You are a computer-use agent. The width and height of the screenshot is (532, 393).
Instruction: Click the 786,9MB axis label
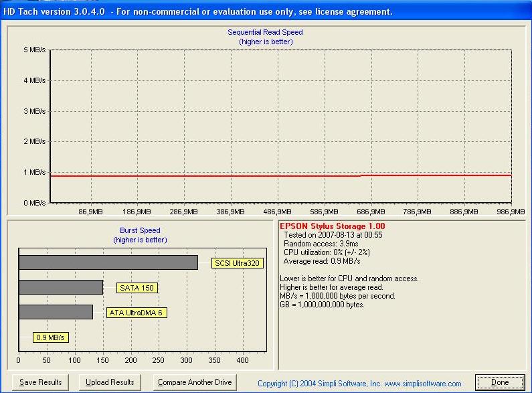[x=417, y=212]
